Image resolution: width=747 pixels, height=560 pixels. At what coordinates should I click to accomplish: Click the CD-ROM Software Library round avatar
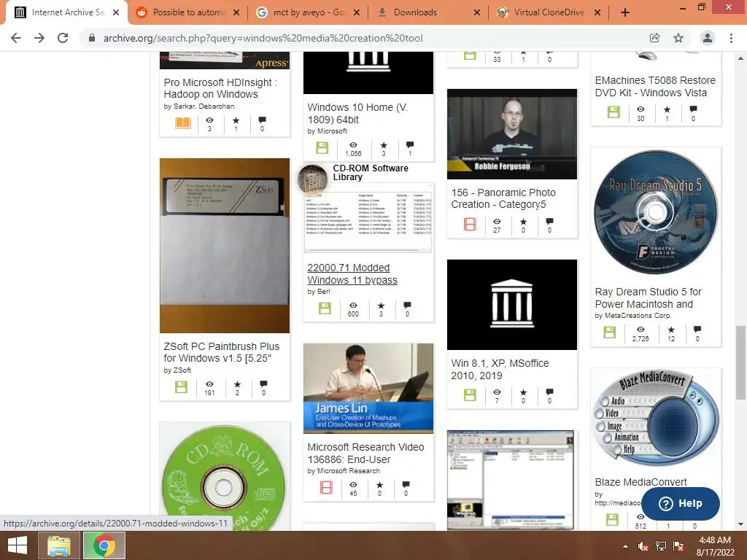[x=312, y=179]
